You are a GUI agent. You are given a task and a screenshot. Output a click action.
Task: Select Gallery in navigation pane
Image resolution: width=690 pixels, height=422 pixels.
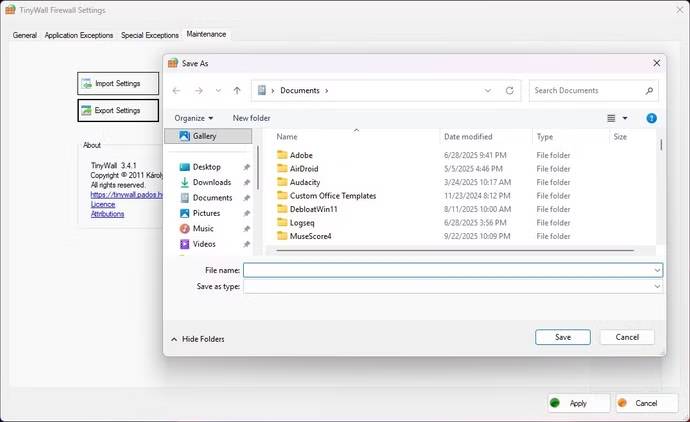coord(208,136)
